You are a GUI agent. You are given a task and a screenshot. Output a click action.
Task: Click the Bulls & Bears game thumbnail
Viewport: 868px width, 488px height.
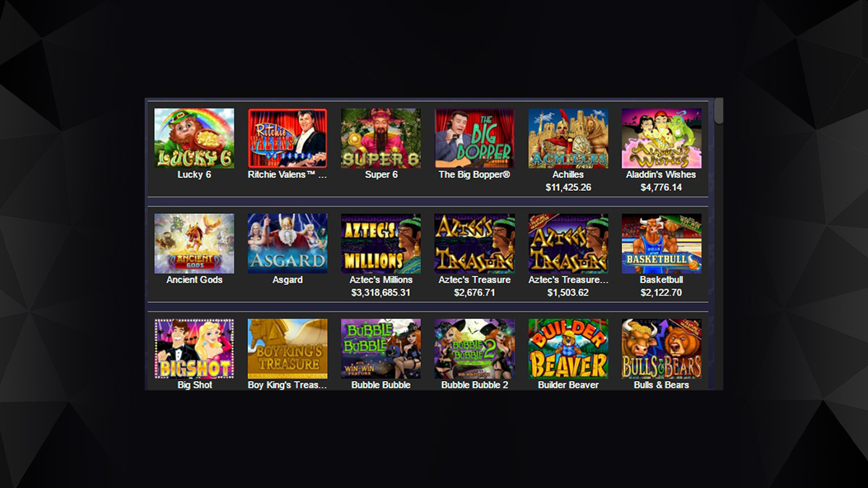(x=662, y=349)
